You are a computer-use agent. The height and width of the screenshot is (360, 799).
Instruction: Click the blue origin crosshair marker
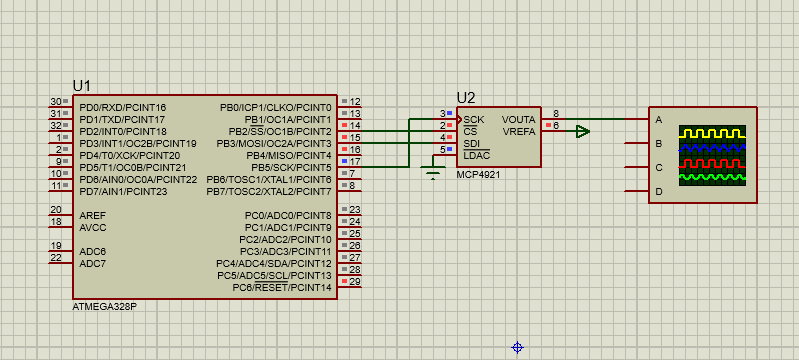pyautogui.click(x=517, y=348)
